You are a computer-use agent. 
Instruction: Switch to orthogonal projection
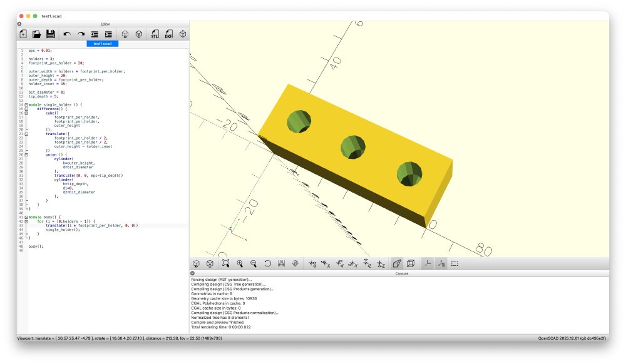[411, 263]
